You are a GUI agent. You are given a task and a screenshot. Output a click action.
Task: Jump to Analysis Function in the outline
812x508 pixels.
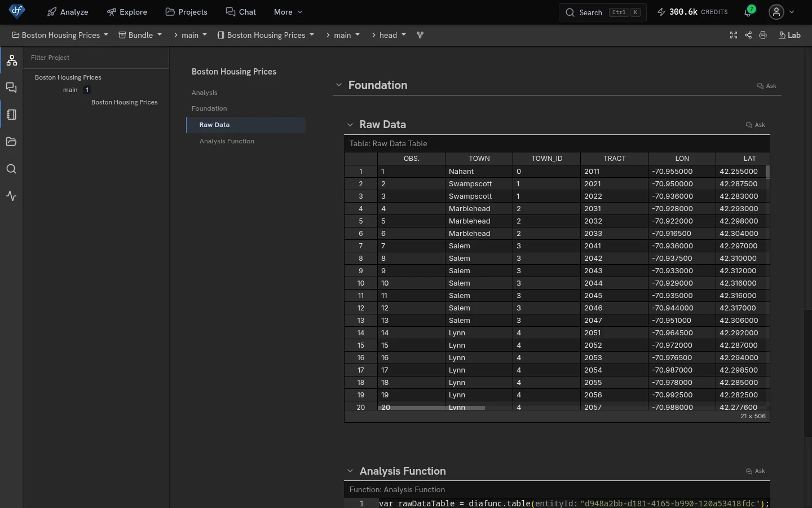tap(227, 141)
